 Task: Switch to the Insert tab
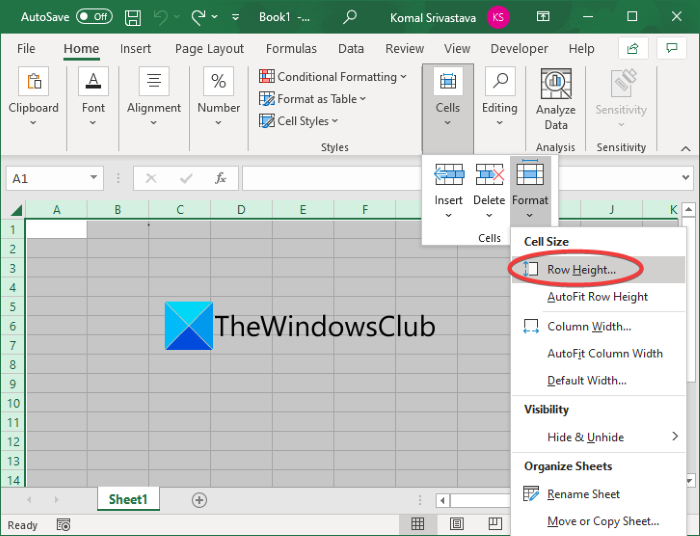click(135, 49)
